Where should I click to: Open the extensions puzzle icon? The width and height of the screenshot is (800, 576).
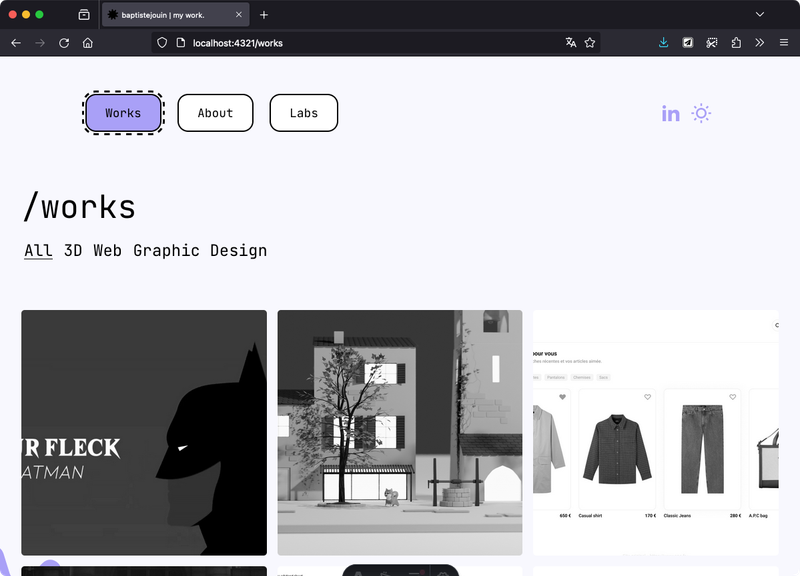(736, 43)
